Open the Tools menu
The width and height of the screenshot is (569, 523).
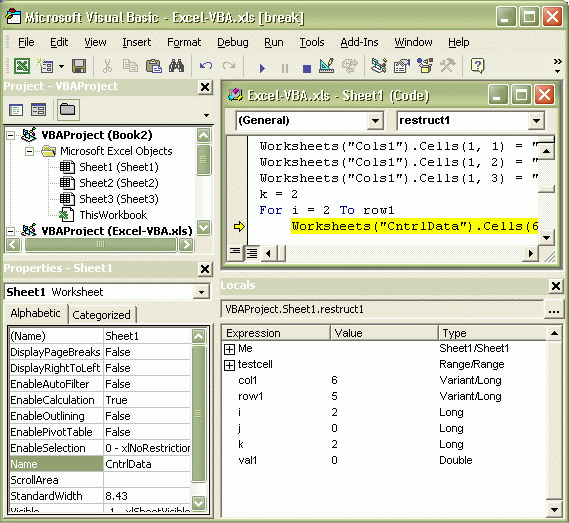(x=312, y=42)
